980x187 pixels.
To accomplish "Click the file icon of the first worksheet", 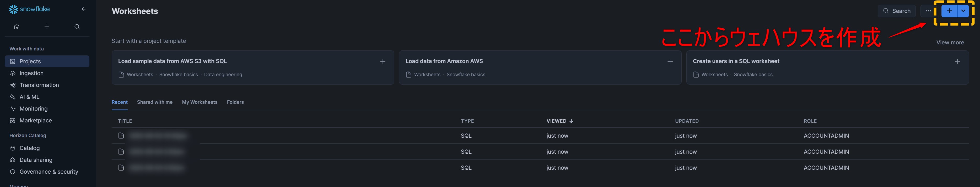I will click(x=121, y=136).
